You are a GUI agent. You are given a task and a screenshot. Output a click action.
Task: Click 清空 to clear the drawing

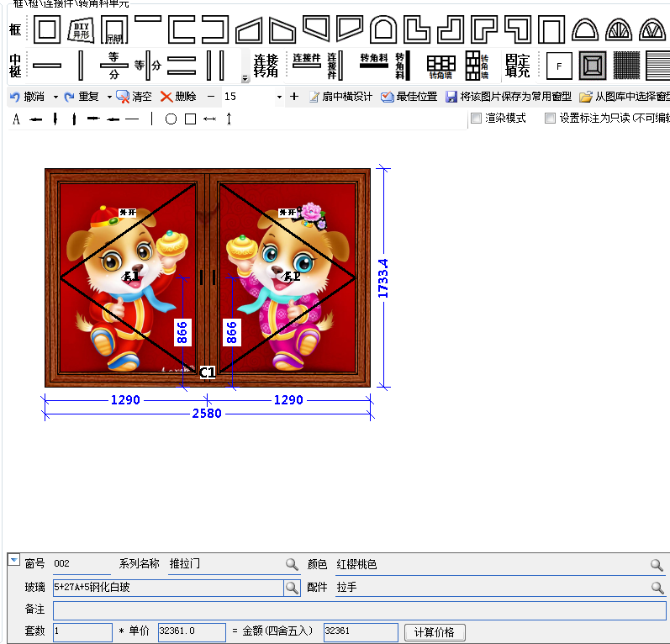tap(134, 97)
